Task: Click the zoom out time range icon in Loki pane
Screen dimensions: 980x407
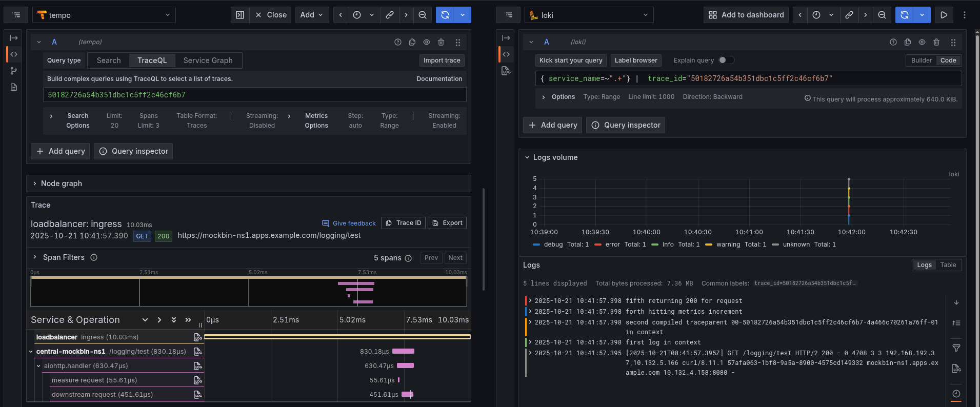Action: tap(882, 15)
